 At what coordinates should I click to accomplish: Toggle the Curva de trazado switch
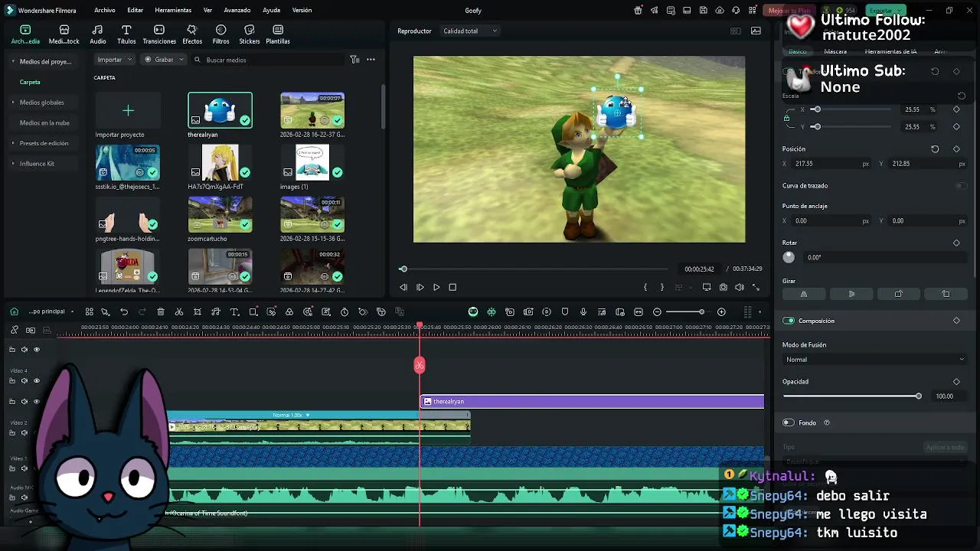pos(961,186)
